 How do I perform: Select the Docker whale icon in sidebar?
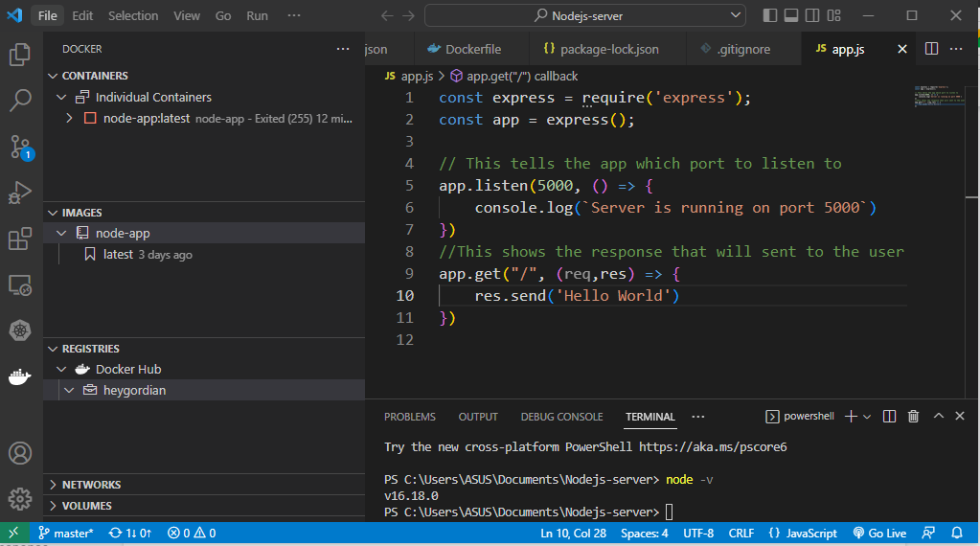click(x=20, y=377)
